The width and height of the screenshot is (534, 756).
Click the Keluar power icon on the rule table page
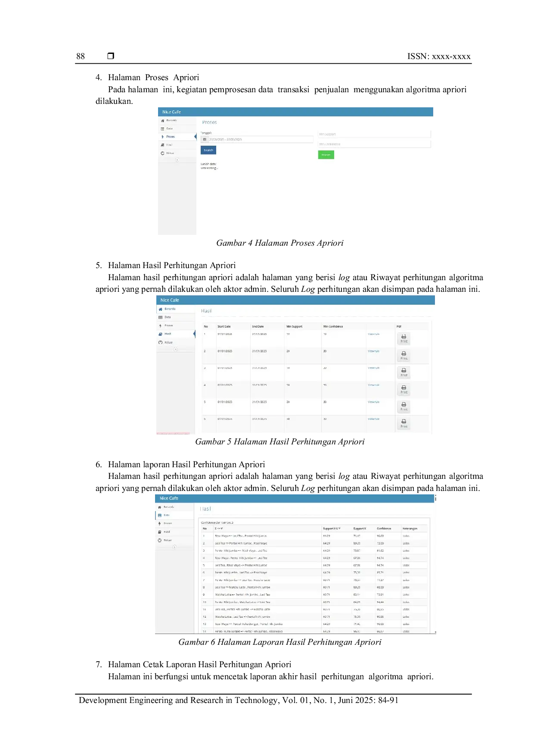coord(160,540)
